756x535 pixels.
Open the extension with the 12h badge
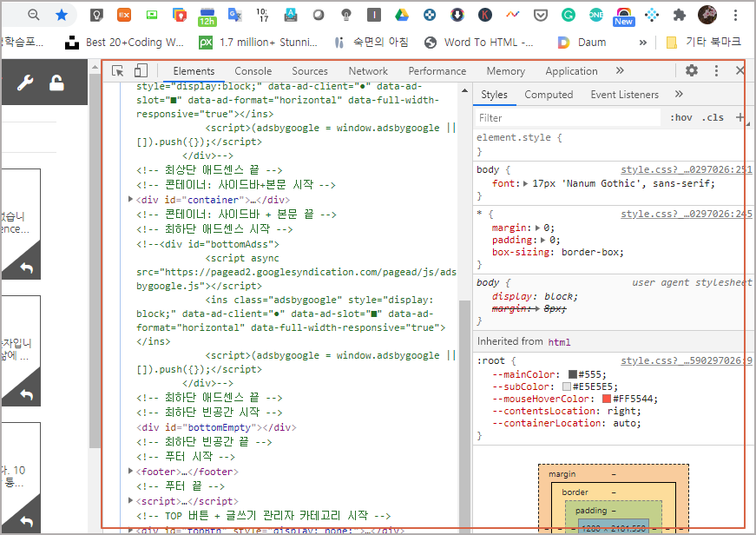207,17
